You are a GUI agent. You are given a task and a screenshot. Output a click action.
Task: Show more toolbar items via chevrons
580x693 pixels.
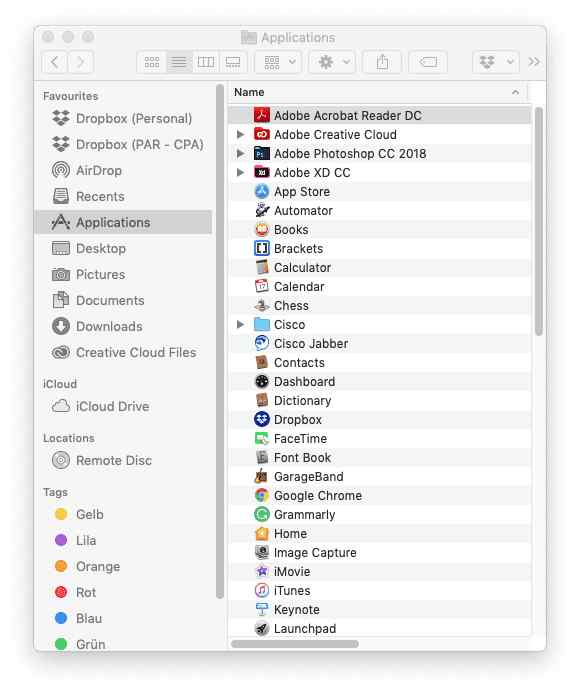pyautogui.click(x=534, y=62)
